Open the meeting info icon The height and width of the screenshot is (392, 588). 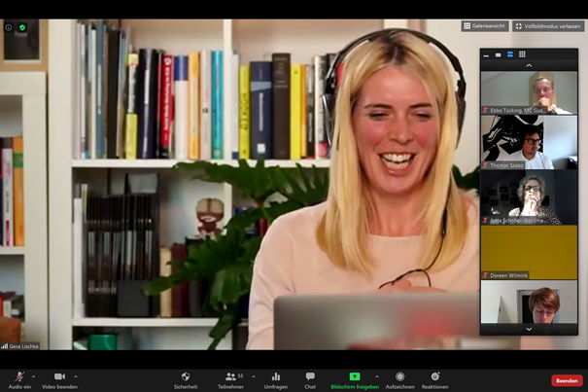point(9,27)
